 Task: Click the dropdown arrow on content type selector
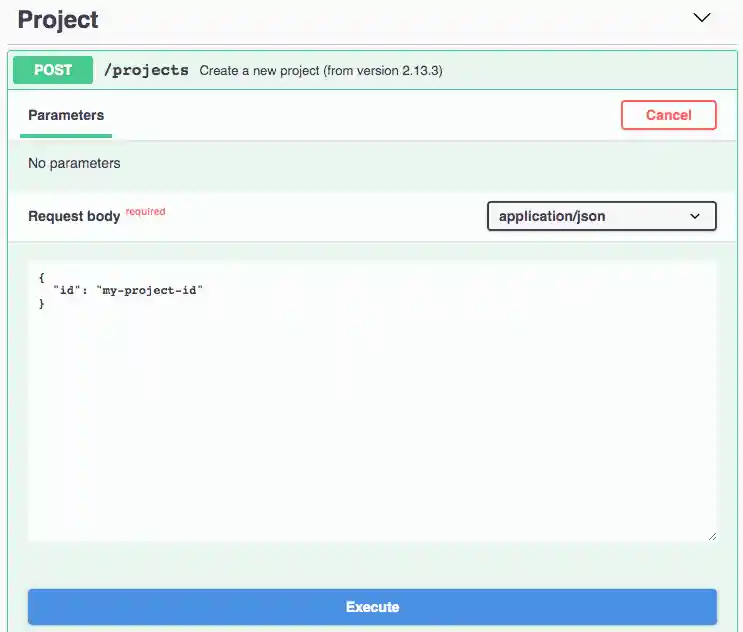click(x=695, y=217)
